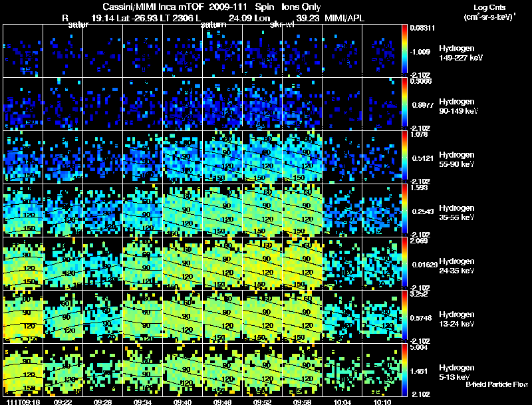532x405 pixels.
Task: Click the 10:04 panel in 24-35 keV row
Action: pos(342,263)
